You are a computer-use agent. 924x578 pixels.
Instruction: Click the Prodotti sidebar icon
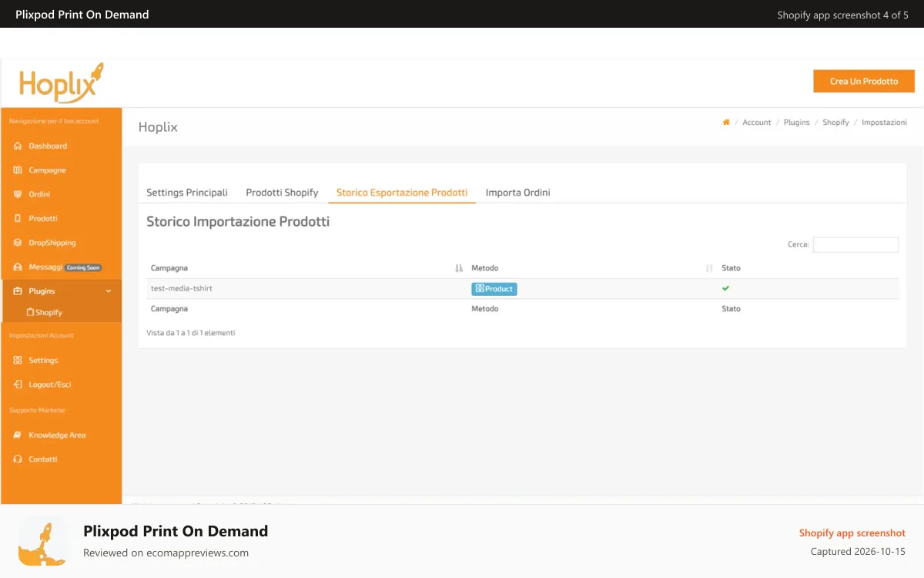18,219
